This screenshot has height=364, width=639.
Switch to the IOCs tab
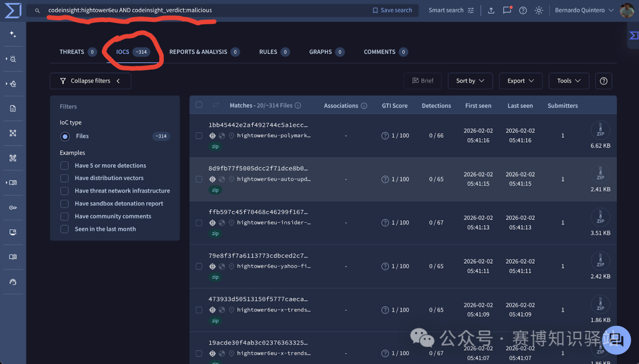[x=133, y=52]
